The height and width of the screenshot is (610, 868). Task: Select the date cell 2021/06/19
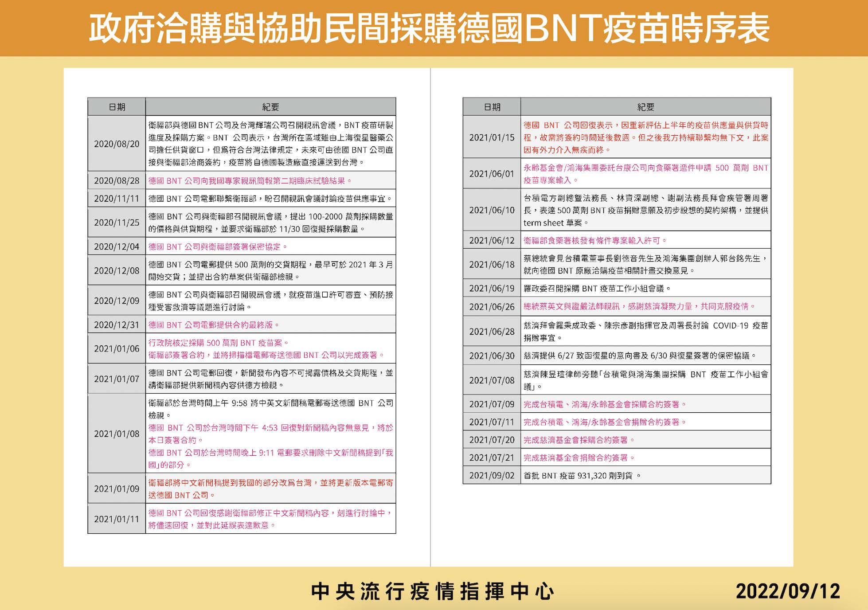[492, 288]
